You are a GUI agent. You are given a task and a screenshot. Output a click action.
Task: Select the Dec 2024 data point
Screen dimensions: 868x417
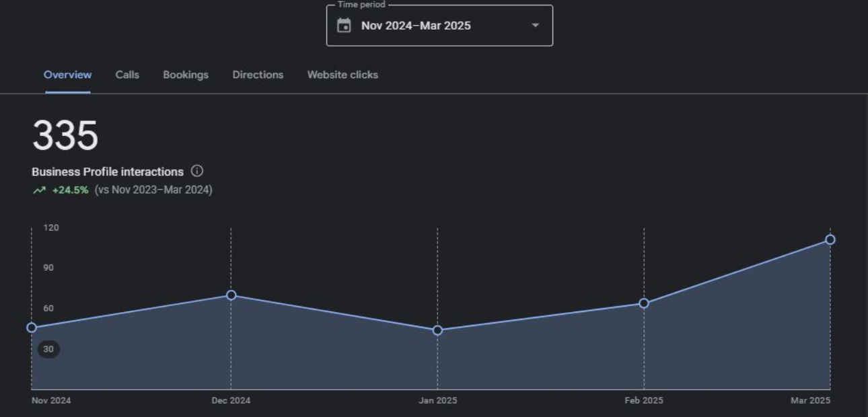(231, 295)
